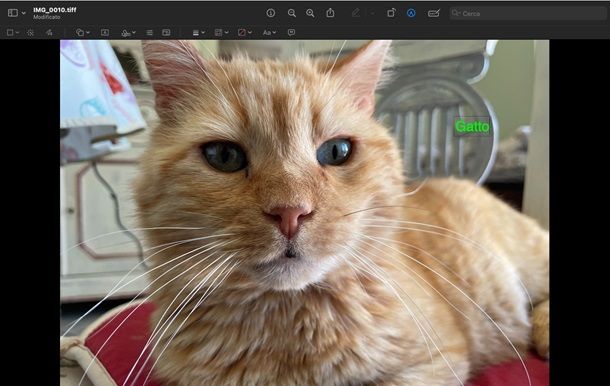Open the border color picker

tap(221, 33)
